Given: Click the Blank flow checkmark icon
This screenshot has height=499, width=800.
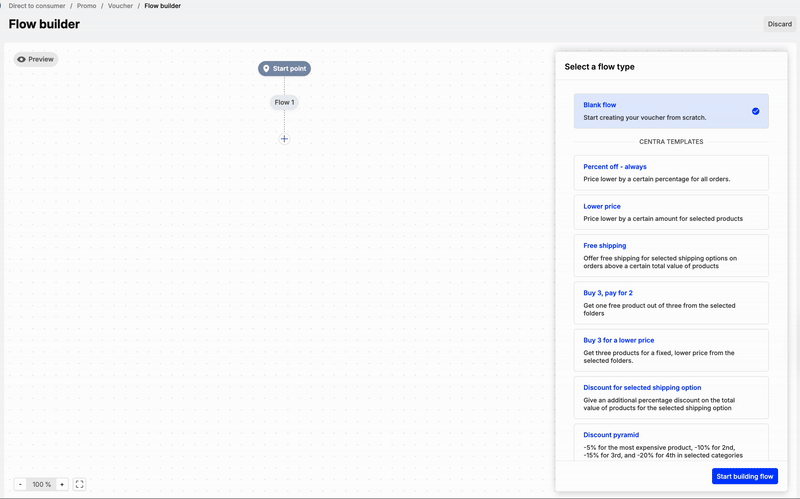Looking at the screenshot, I should point(755,111).
